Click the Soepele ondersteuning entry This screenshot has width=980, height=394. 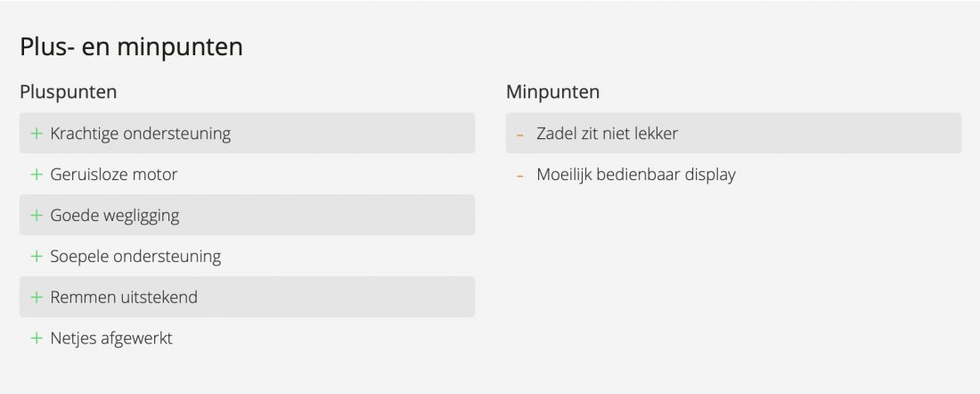tap(135, 257)
